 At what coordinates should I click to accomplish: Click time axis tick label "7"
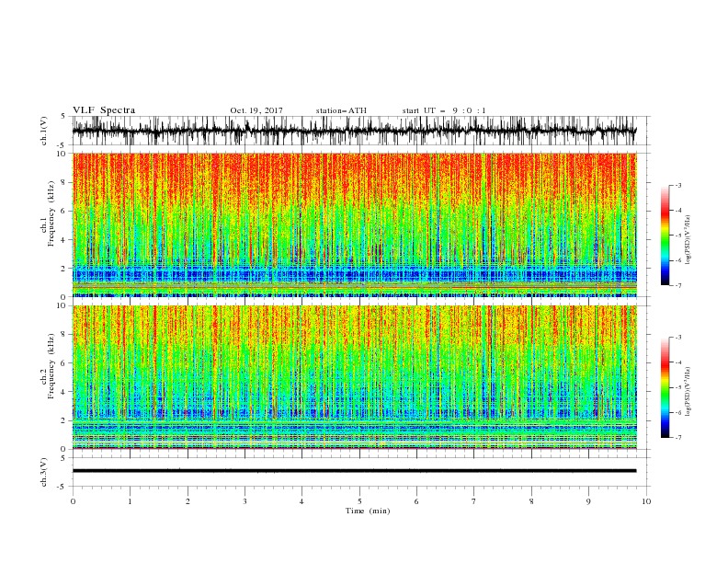(x=474, y=501)
